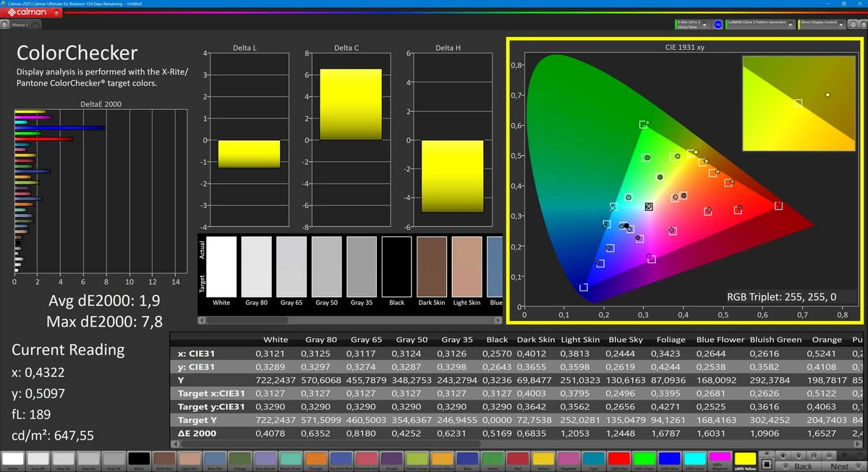Image resolution: width=868 pixels, height=472 pixels.
Task: Select the 100% Green swatch in bottom strip
Action: click(x=644, y=460)
